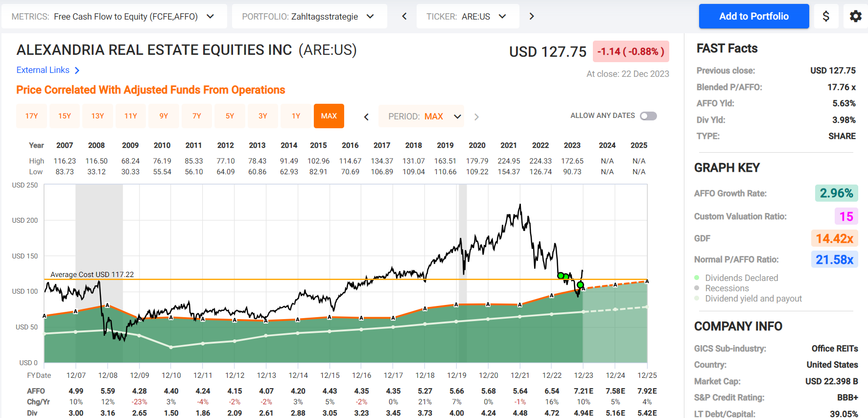Select the 13Y time range tab

[98, 116]
